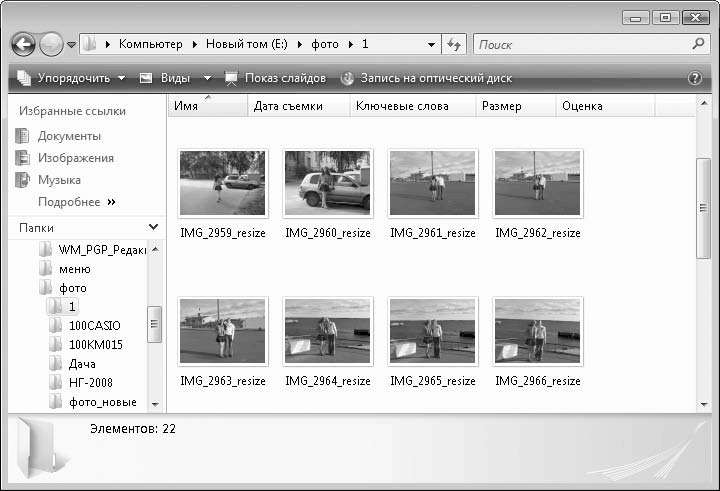Click in the Поиск search field
Viewport: 720px width, 491px height.
pyautogui.click(x=580, y=45)
